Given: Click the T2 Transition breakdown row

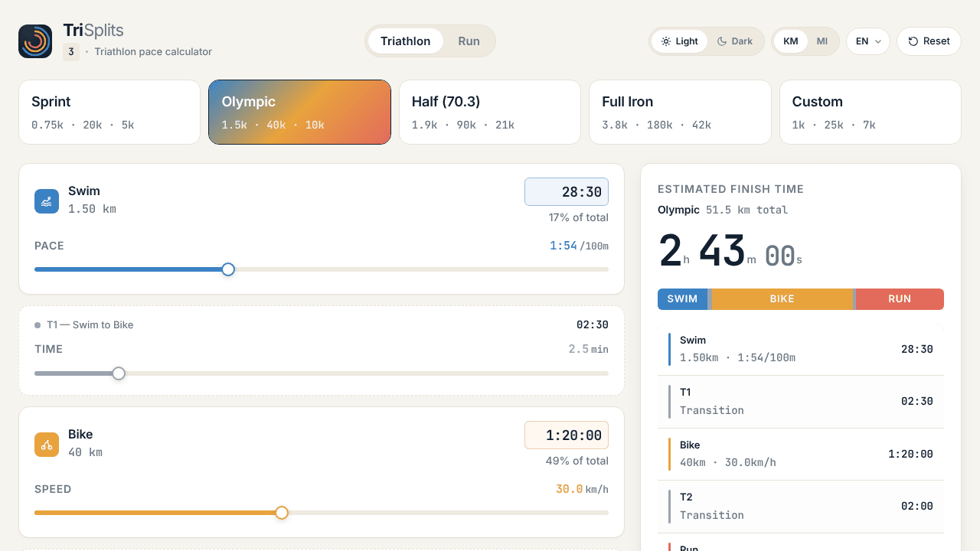Looking at the screenshot, I should point(801,507).
